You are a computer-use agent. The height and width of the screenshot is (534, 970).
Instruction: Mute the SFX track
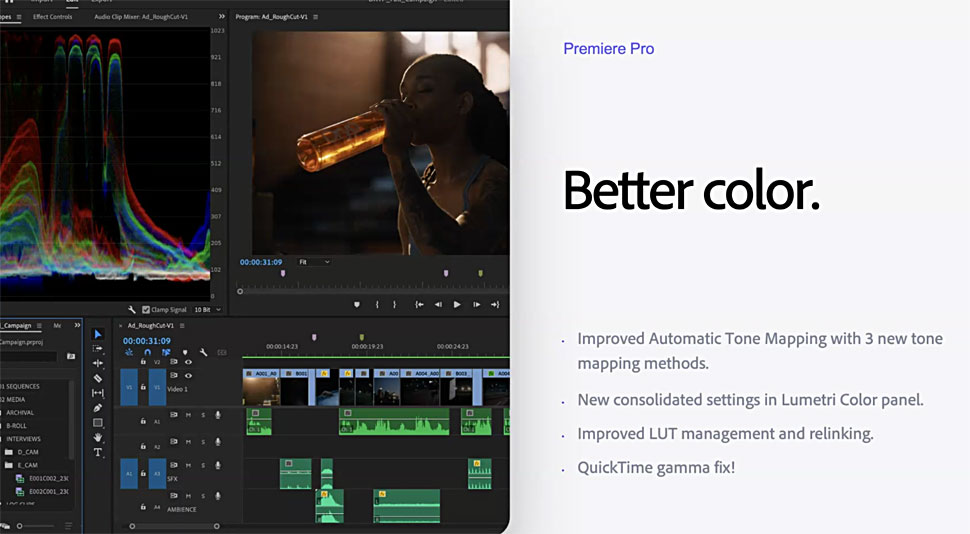(189, 465)
